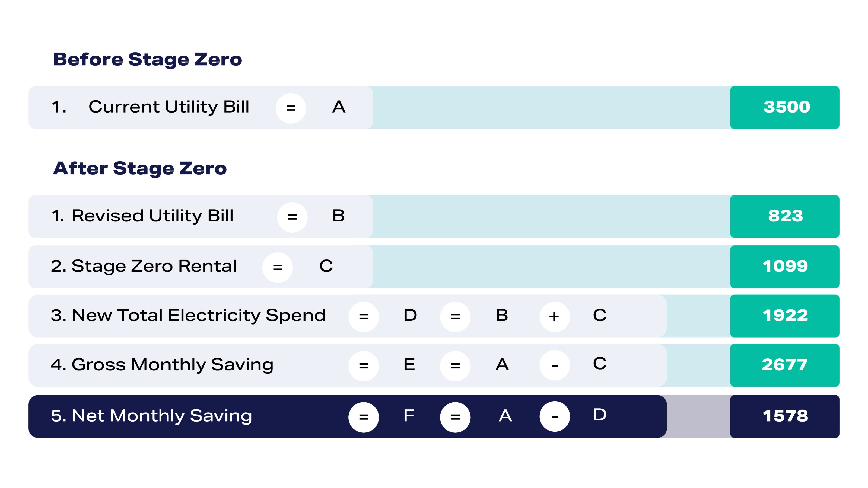Click the 823 revised bill value
This screenshot has height=488, width=868.
[x=784, y=216]
